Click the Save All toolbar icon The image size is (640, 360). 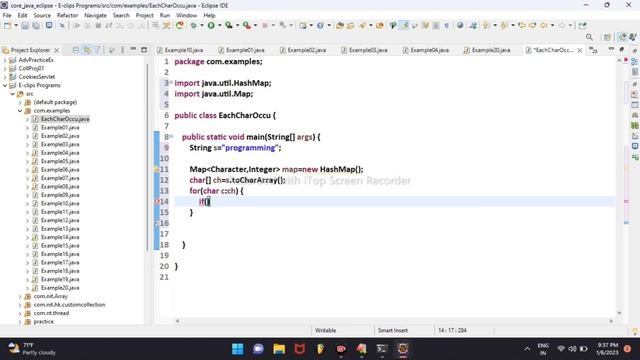click(x=36, y=25)
